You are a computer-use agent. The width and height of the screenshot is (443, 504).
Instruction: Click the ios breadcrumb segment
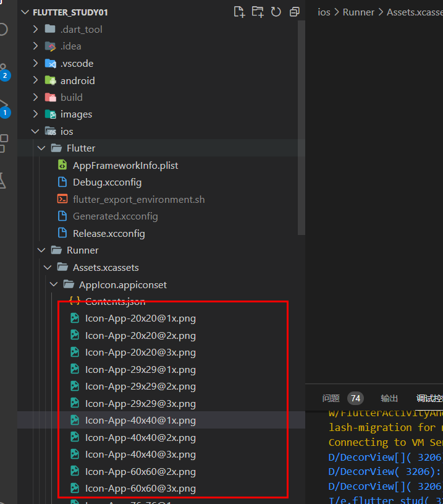(x=324, y=12)
